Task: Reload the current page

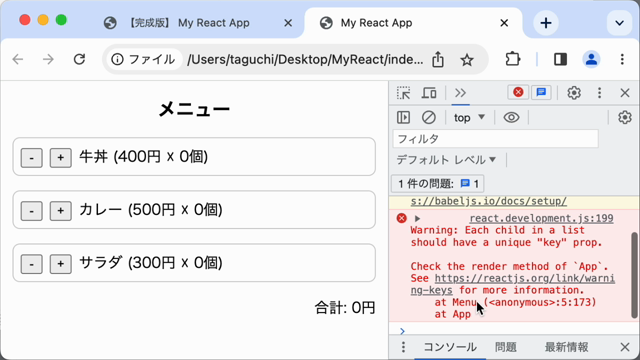Action: tap(79, 60)
